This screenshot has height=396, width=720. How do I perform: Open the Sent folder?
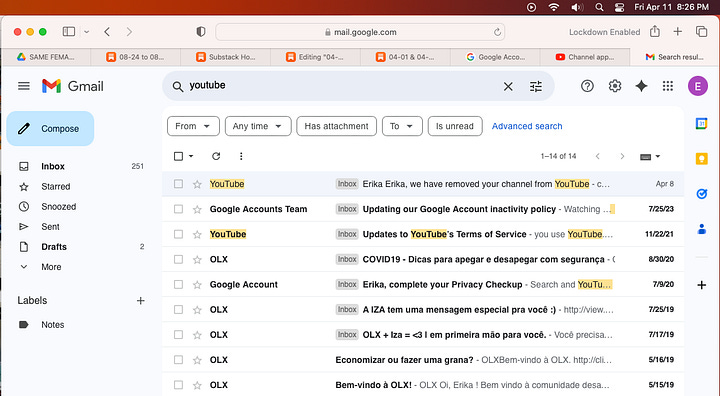(50, 227)
